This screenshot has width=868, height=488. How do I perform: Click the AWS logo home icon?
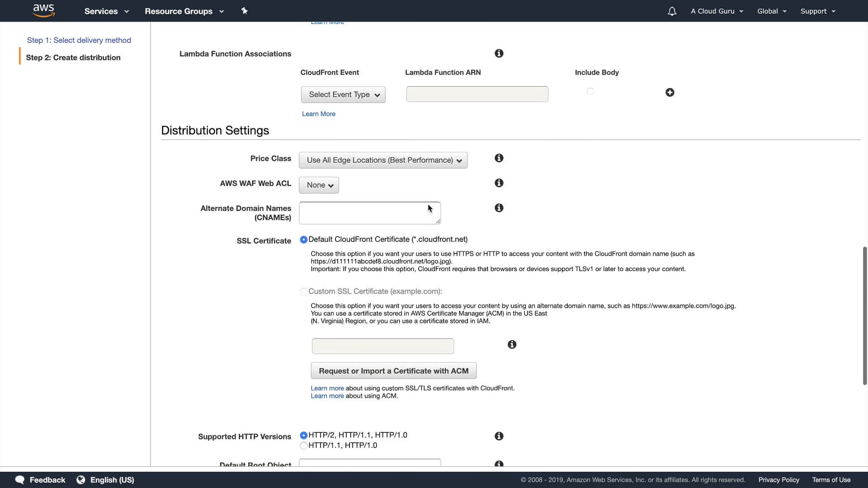point(44,11)
